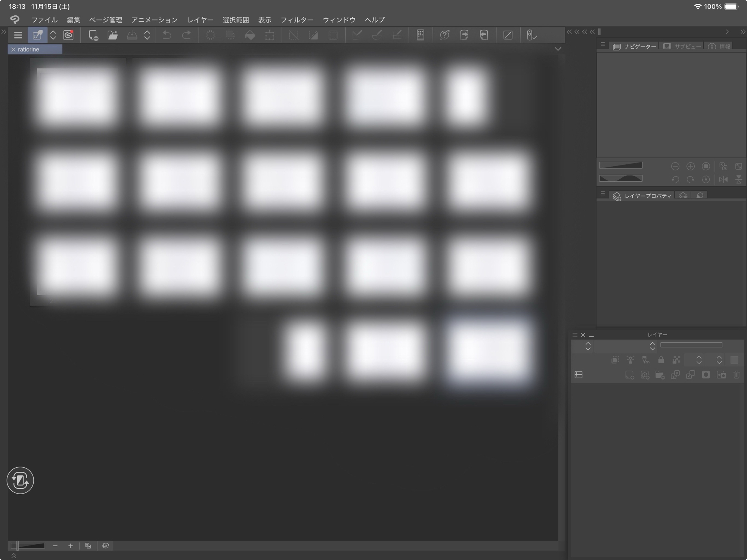Screen dimensions: 747x560
Task: Switch to the サブビュー tab
Action: pos(682,46)
